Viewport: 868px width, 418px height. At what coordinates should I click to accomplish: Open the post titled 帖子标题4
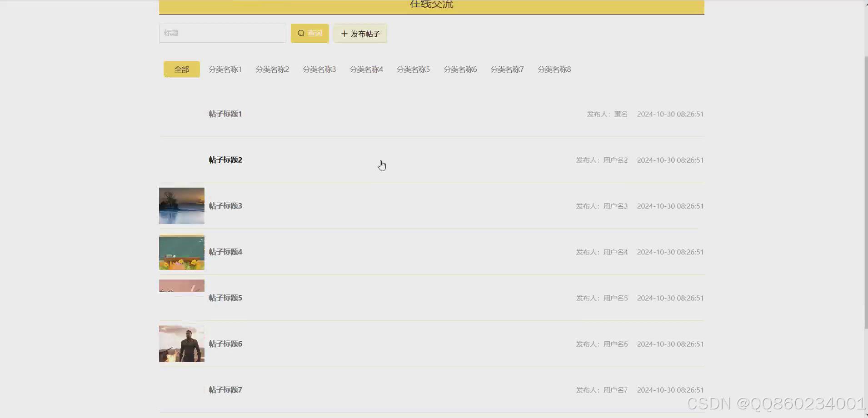click(x=225, y=252)
